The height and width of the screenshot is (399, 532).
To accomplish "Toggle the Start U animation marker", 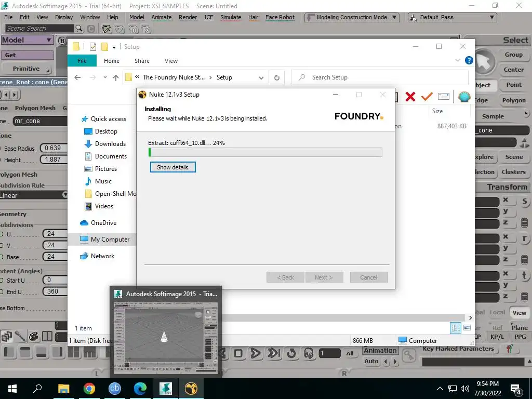I will tap(2, 281).
